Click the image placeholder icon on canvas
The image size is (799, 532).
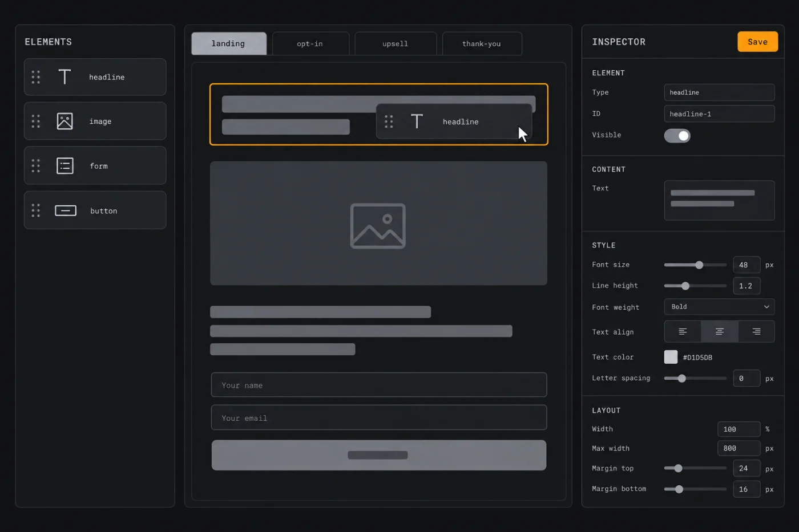378,226
